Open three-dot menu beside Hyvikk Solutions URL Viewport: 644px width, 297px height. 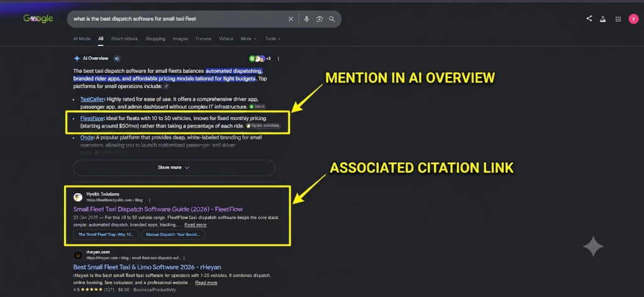point(150,201)
